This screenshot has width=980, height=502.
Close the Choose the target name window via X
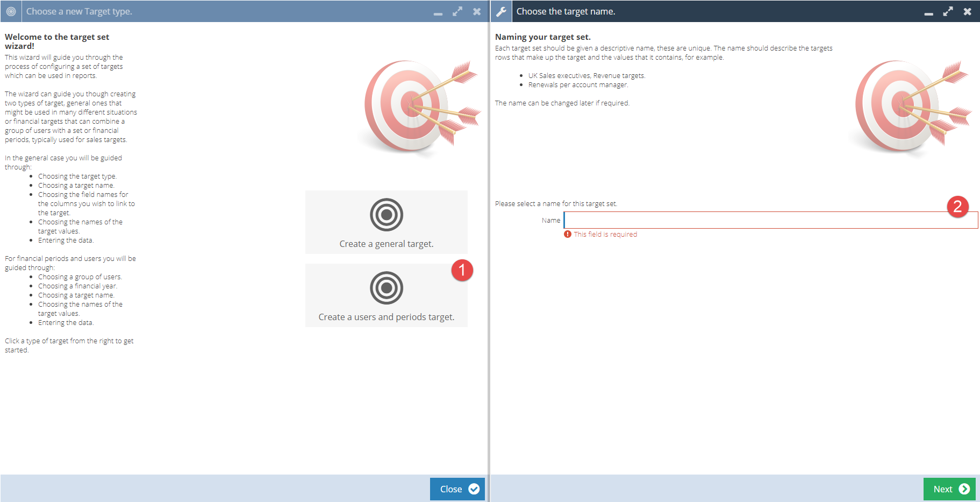click(967, 11)
